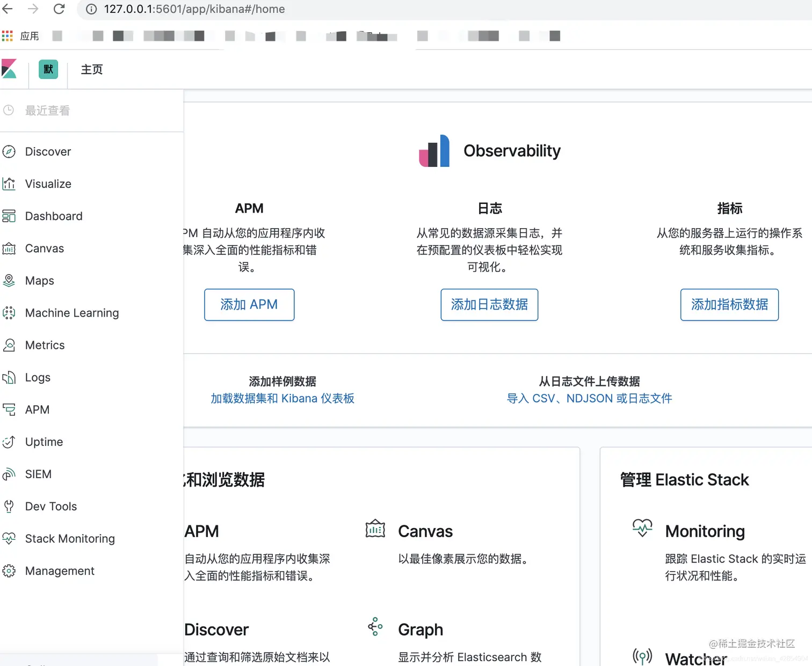Open the 应用 bookmarks menu
Image resolution: width=812 pixels, height=666 pixels.
pos(20,35)
